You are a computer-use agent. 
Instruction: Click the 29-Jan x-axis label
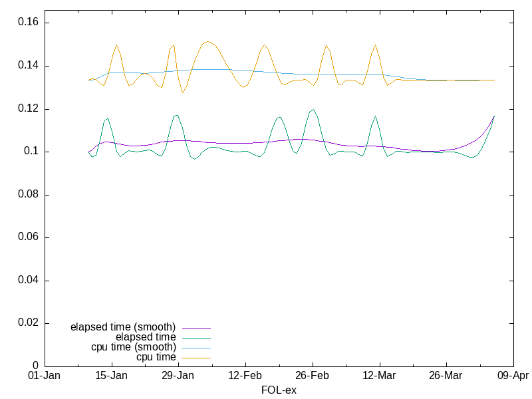pos(178,376)
